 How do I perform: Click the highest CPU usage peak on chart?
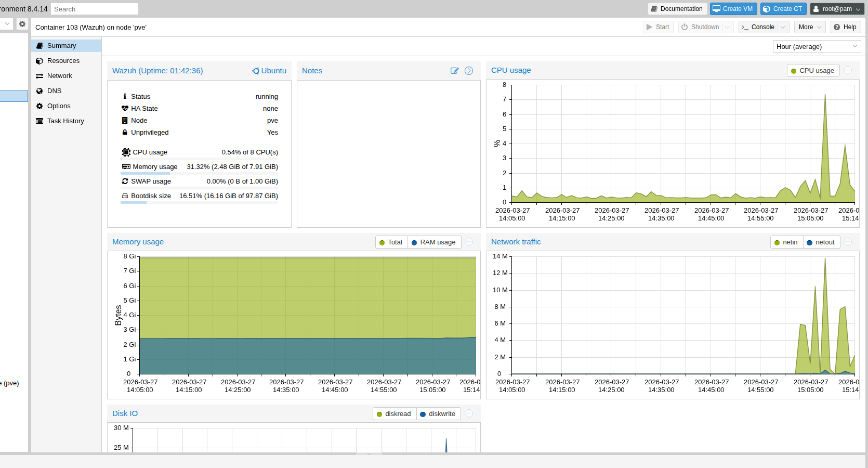[x=825, y=95]
